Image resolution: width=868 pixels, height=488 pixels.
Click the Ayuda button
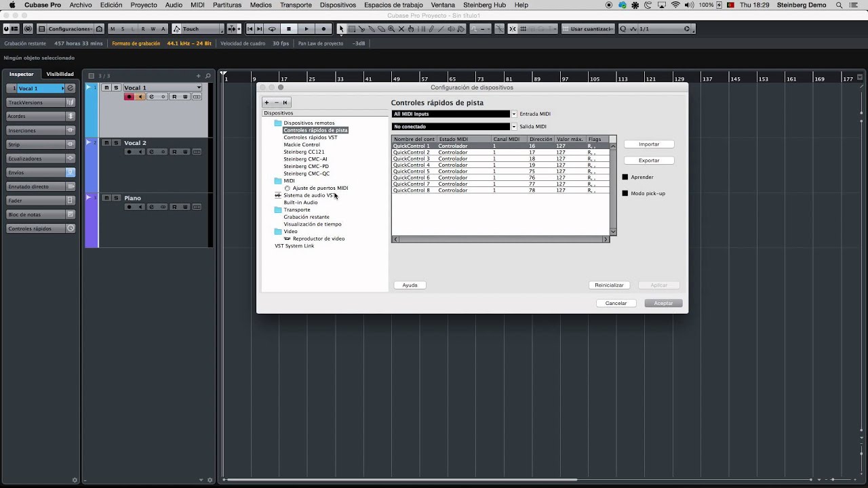point(410,285)
